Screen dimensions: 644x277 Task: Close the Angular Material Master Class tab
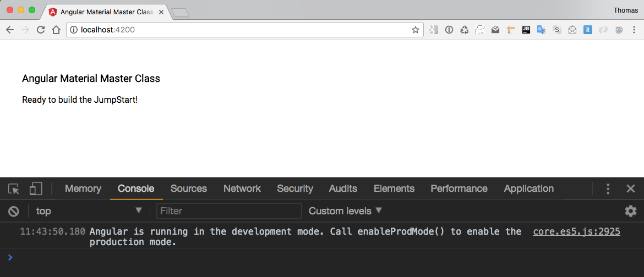[x=161, y=12]
